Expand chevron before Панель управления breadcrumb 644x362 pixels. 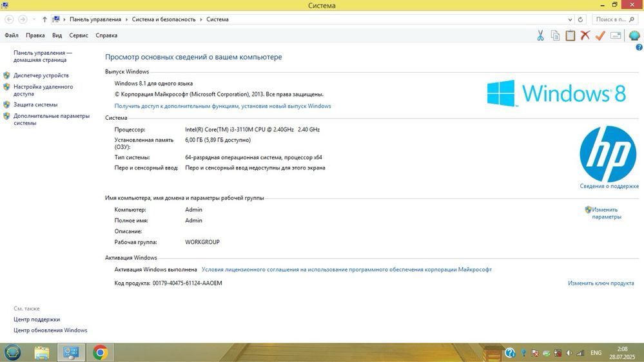(64, 19)
